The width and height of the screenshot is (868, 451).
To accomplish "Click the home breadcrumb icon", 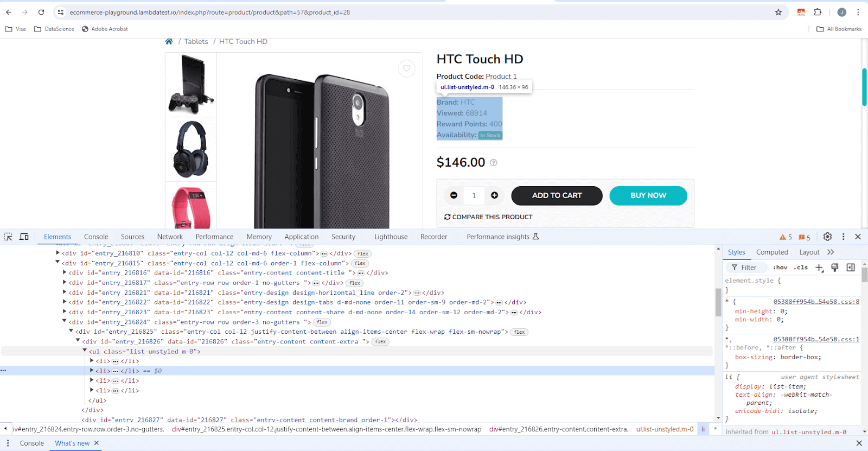I will [169, 42].
